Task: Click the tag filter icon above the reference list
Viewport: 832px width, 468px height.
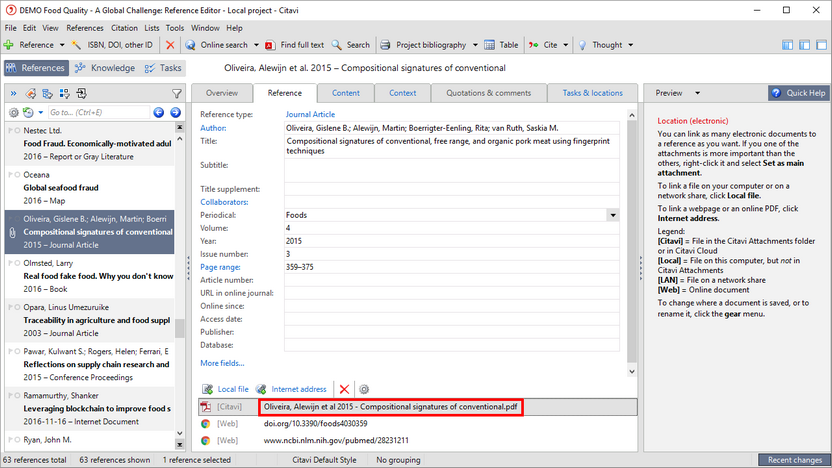Action: point(31,94)
